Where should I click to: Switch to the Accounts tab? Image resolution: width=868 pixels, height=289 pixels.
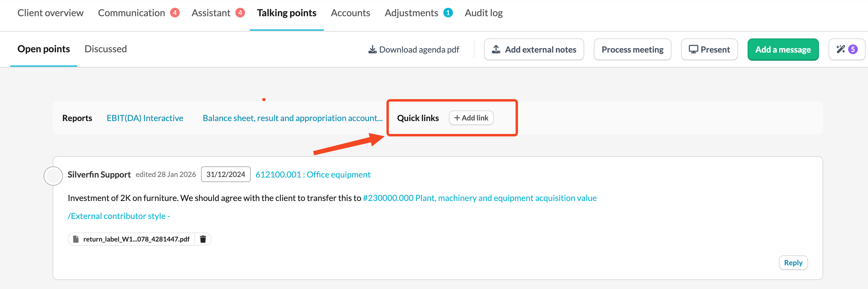[x=350, y=13]
